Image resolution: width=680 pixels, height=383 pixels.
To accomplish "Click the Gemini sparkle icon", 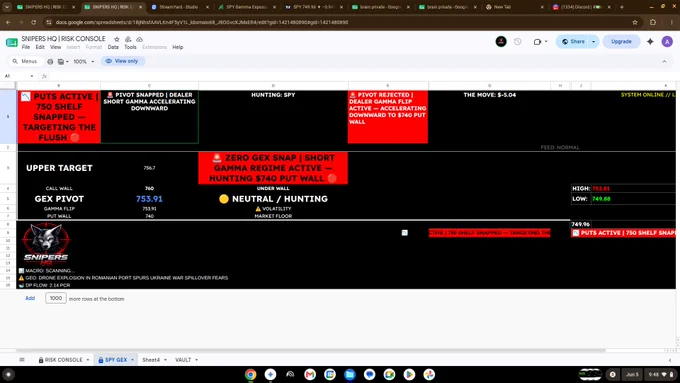I will click(x=650, y=42).
